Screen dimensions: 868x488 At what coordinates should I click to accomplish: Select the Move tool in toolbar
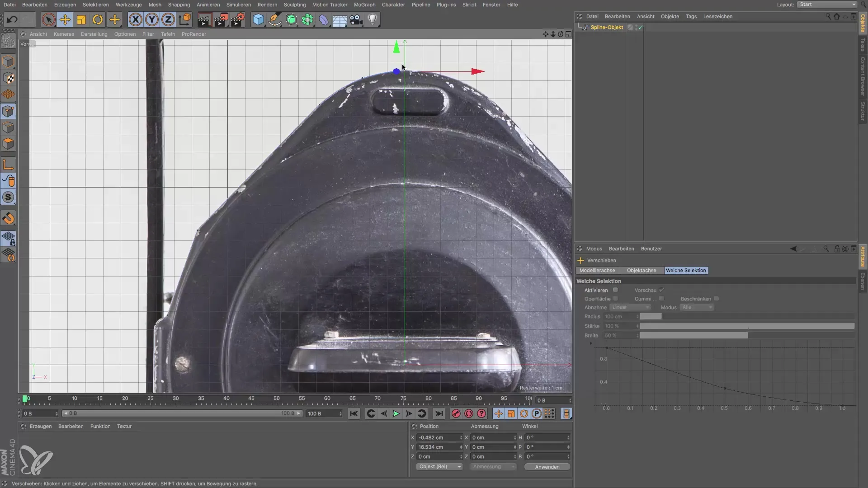pos(65,19)
